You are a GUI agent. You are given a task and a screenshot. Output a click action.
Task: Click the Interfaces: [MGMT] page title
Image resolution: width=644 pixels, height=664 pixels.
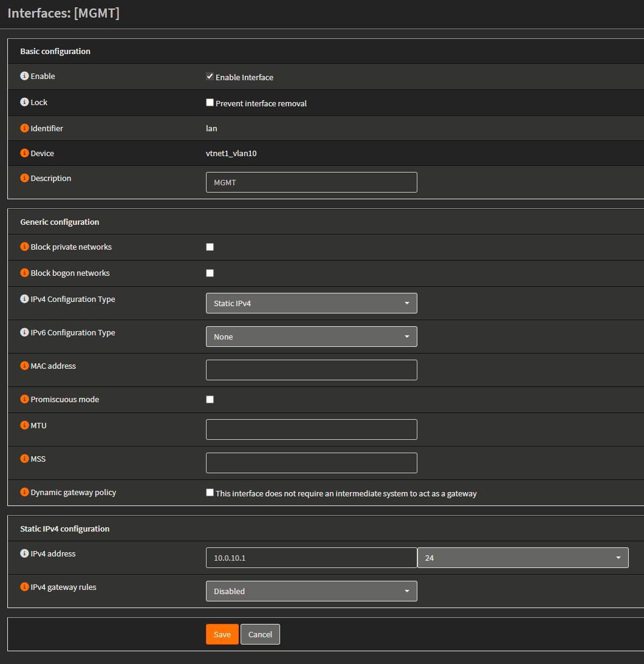pyautogui.click(x=64, y=13)
